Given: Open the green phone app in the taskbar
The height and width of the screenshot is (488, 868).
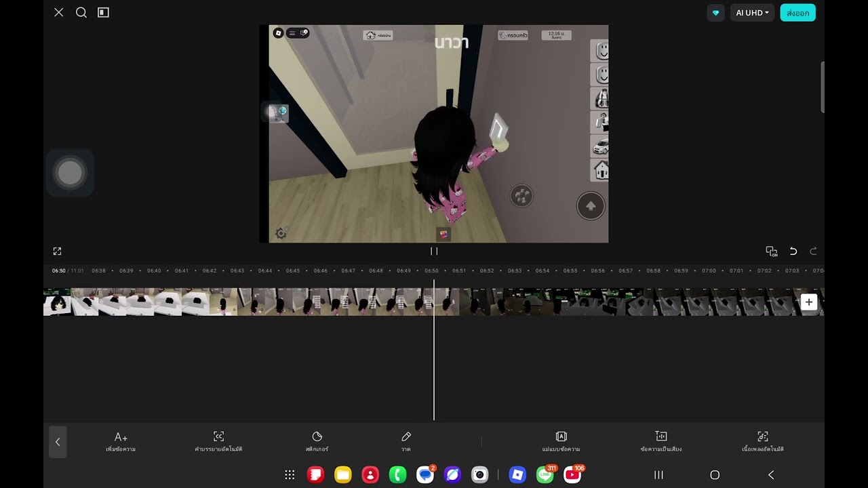Looking at the screenshot, I should (398, 475).
